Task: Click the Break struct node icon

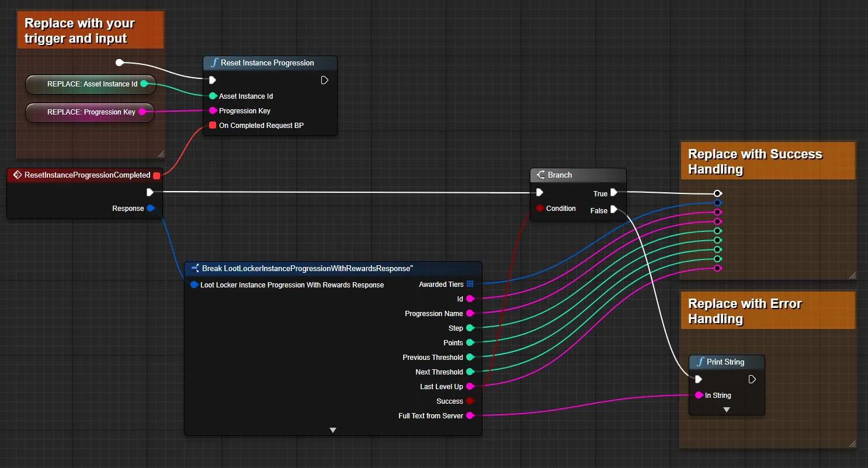Action: 195,268
